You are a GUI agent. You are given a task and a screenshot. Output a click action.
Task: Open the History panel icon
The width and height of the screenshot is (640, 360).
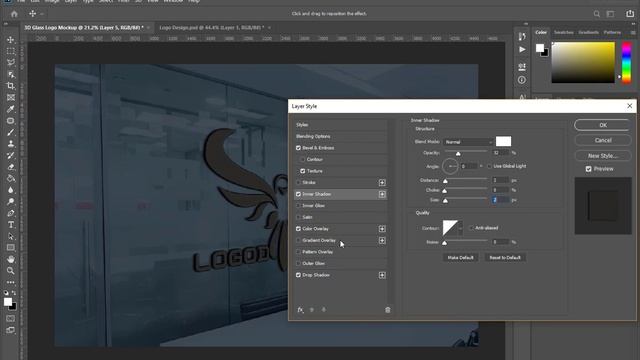[x=522, y=36]
